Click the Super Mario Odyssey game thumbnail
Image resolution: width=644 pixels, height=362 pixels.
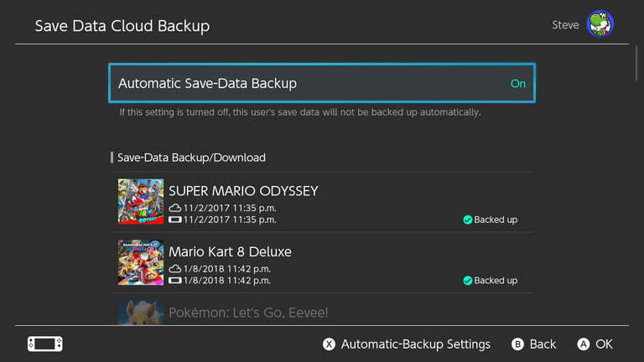(141, 201)
